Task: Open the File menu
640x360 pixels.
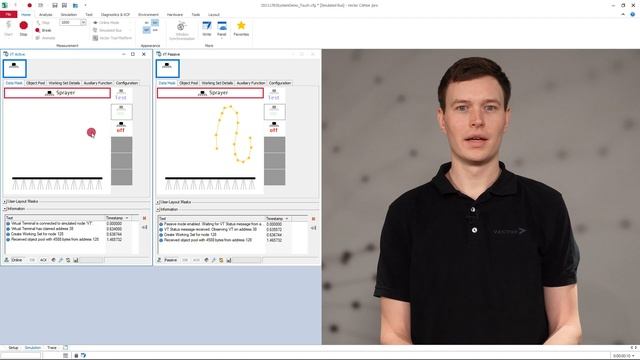Action: pos(8,14)
